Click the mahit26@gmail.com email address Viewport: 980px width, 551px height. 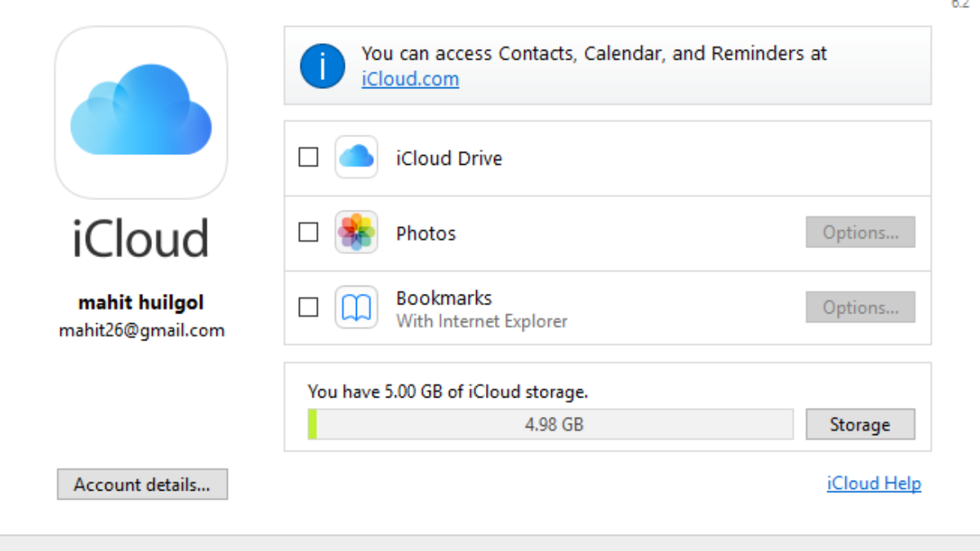pyautogui.click(x=141, y=331)
